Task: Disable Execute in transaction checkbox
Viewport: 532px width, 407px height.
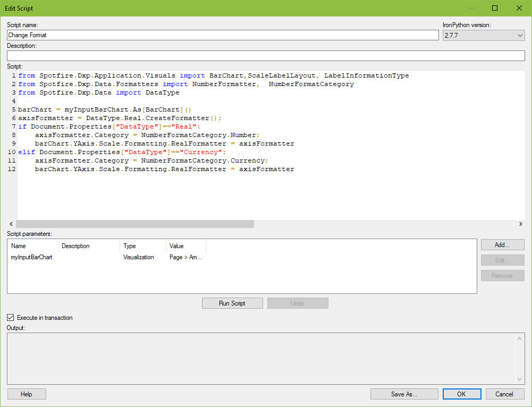Action: [x=10, y=317]
